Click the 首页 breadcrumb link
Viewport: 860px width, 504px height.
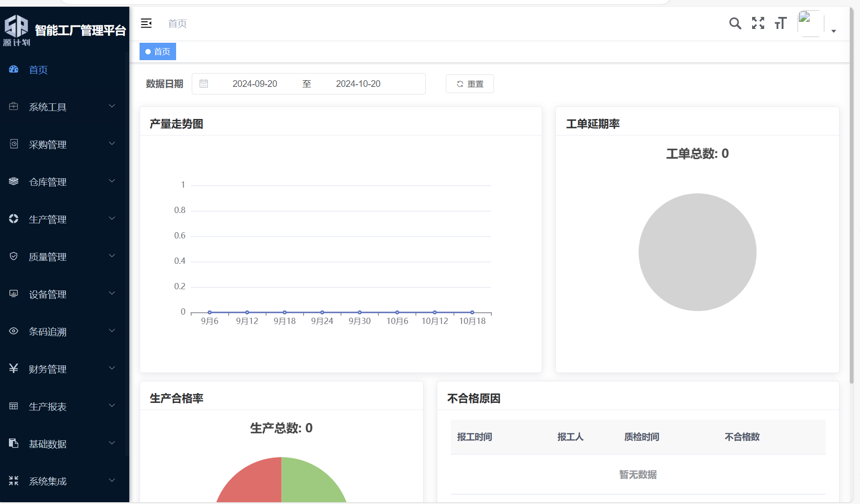pos(177,23)
